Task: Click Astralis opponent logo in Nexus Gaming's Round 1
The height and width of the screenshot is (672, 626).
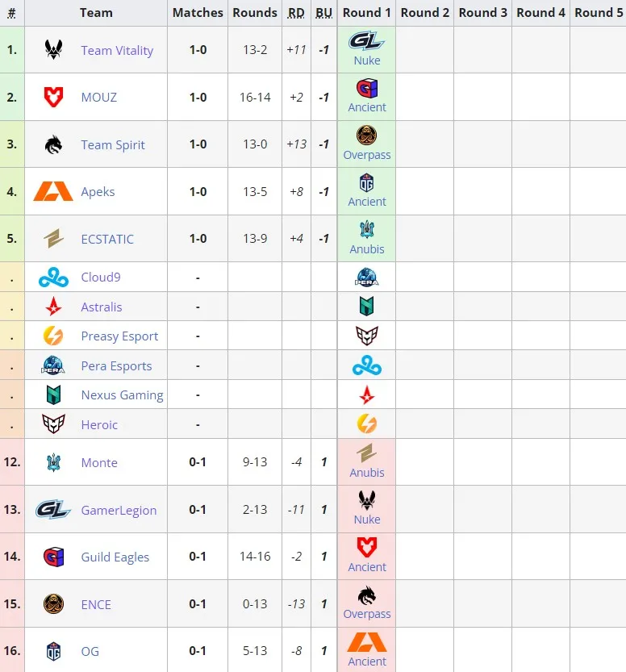Action: pos(367,394)
